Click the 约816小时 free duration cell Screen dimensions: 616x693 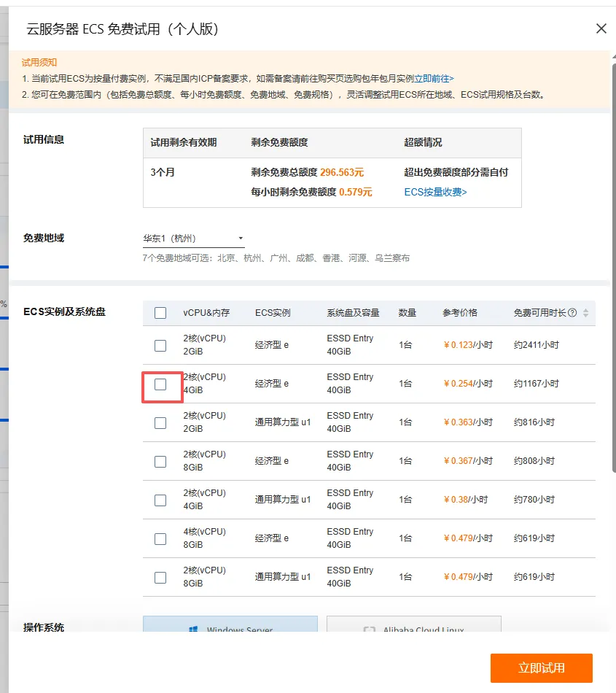[x=534, y=422]
